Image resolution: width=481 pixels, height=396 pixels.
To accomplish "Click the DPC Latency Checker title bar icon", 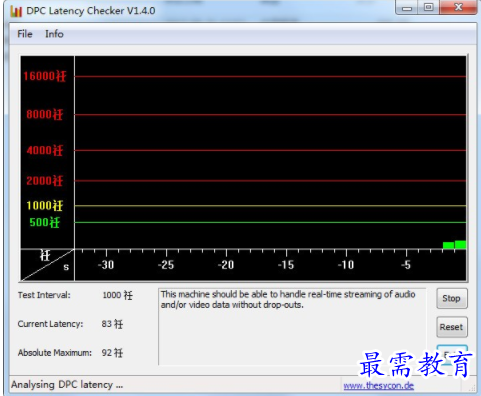I will pos(16,11).
